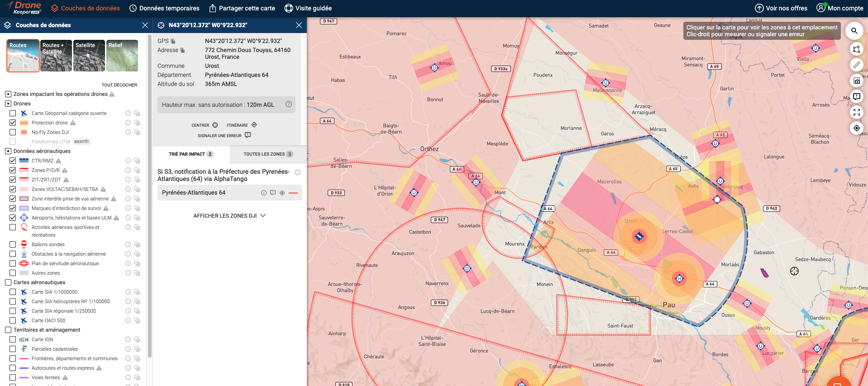This screenshot has height=386, width=868.
Task: Open the map search magnifier tool
Action: pos(854,31)
